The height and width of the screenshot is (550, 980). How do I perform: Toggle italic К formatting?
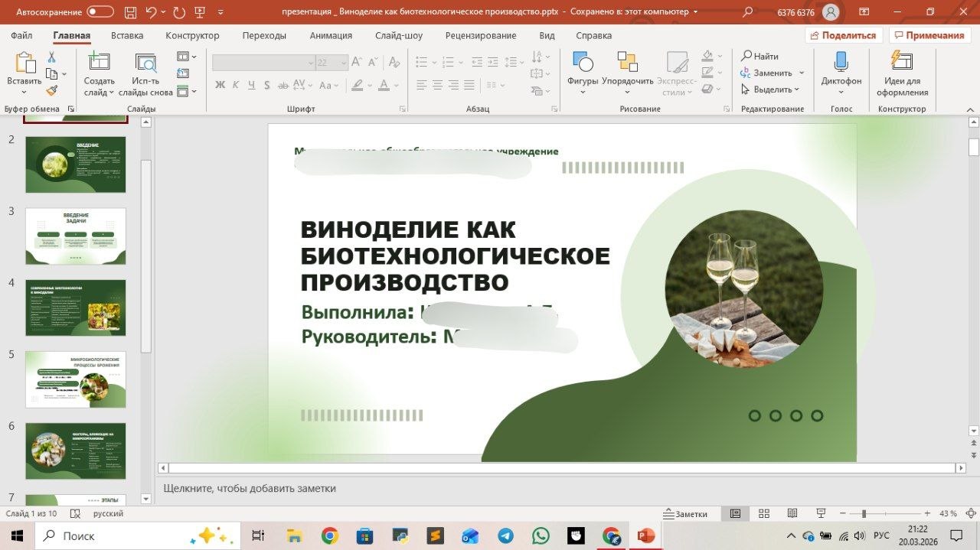point(236,85)
